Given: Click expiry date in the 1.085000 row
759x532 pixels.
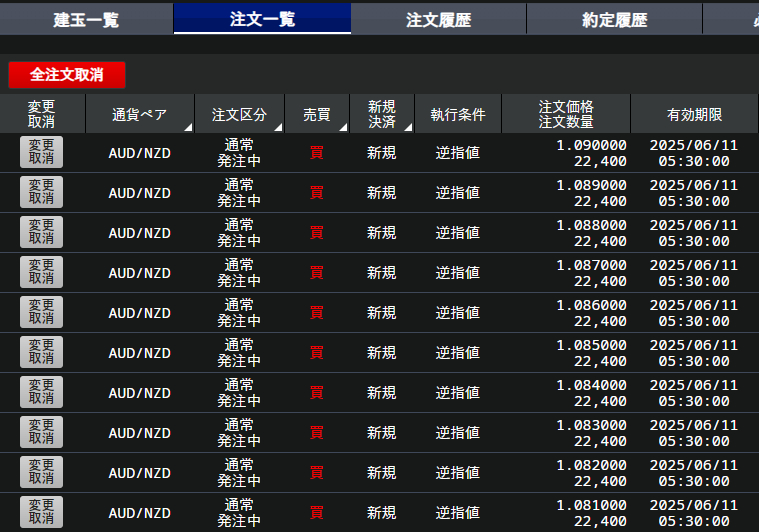Looking at the screenshot, I should click(x=694, y=353).
